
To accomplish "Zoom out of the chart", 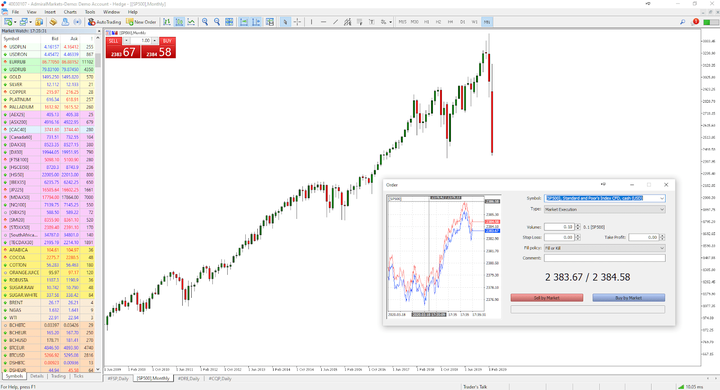I will (217, 22).
